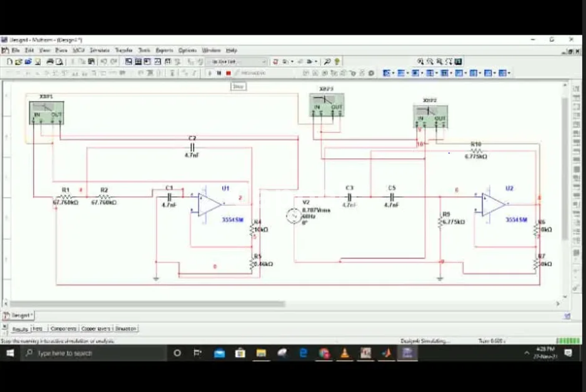This screenshot has height=392, width=586.
Task: Click the lightbulb help icon
Action: tap(337, 62)
